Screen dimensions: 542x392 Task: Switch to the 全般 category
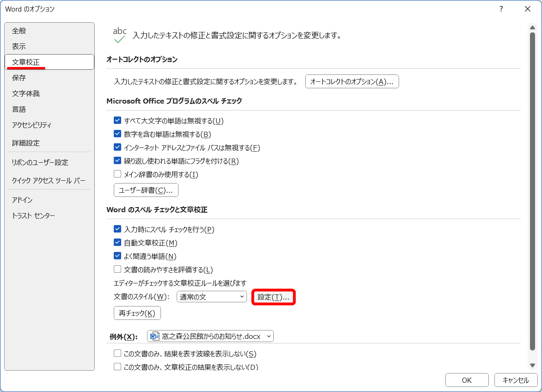[19, 31]
